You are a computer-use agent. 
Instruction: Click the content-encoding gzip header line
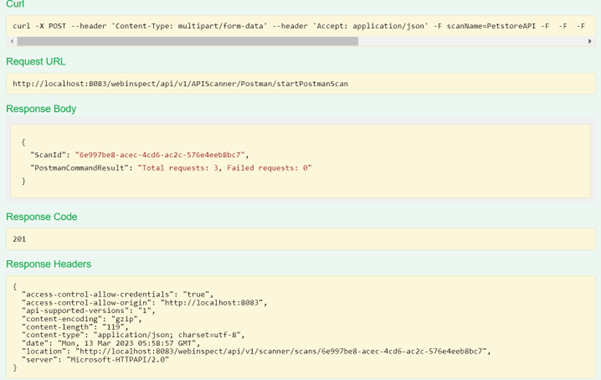[x=82, y=319]
